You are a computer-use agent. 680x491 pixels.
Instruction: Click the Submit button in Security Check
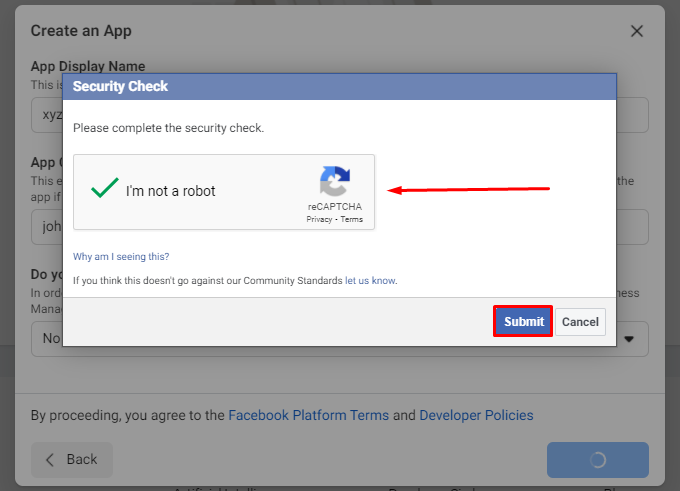click(x=523, y=321)
